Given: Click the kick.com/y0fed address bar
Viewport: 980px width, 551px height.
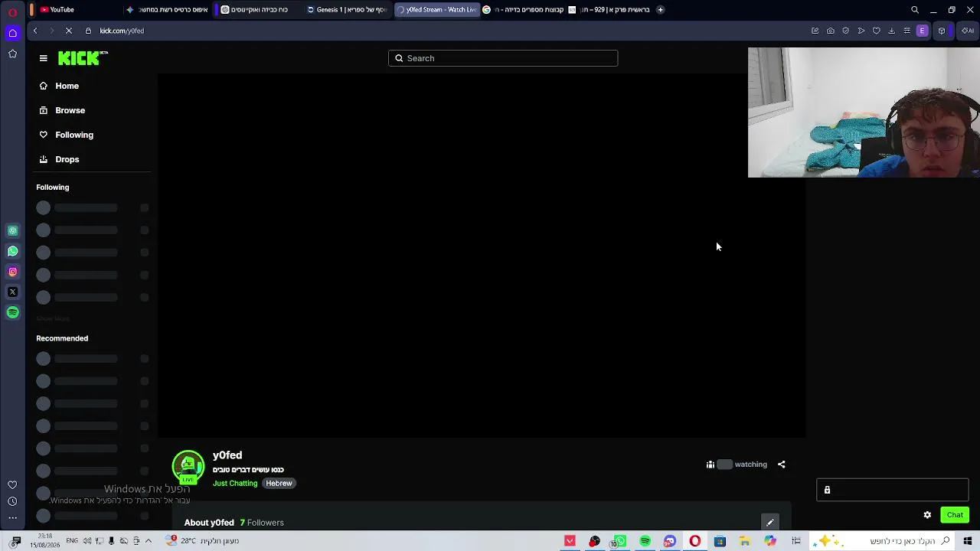Looking at the screenshot, I should pyautogui.click(x=122, y=31).
